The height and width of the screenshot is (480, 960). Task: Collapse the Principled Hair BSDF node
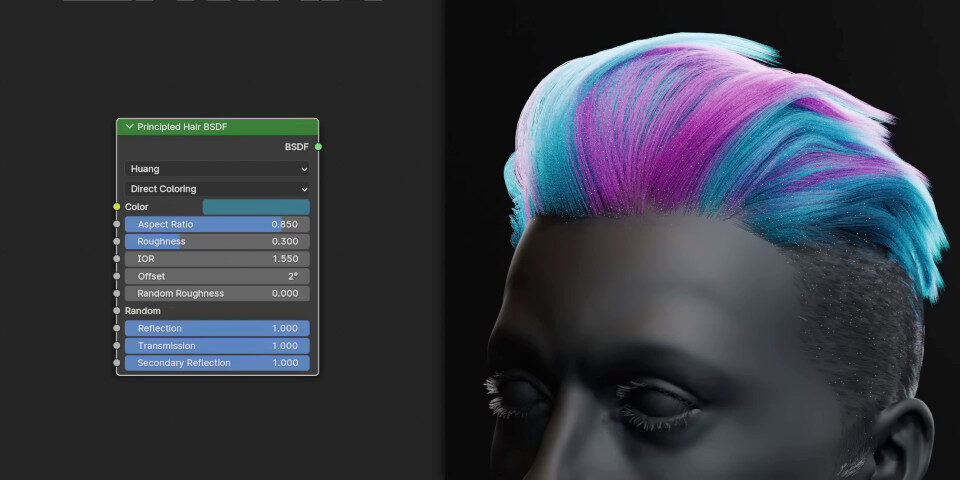click(129, 127)
